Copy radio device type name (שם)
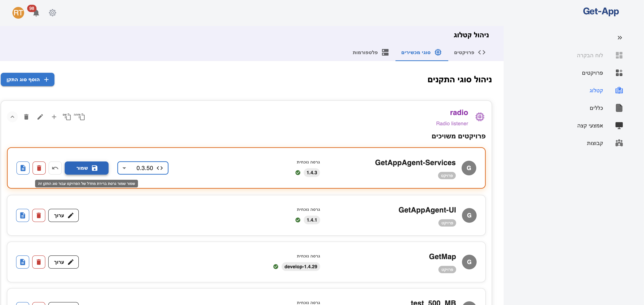The width and height of the screenshot is (644, 305). point(67,117)
